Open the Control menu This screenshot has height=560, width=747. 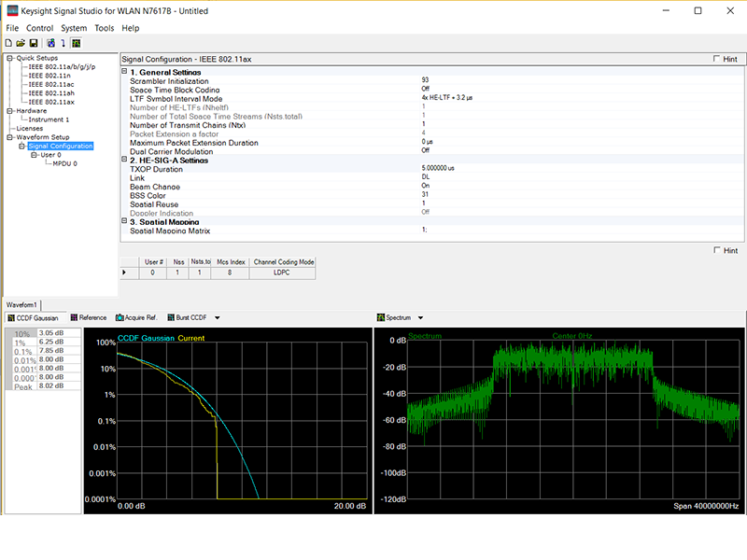click(39, 28)
